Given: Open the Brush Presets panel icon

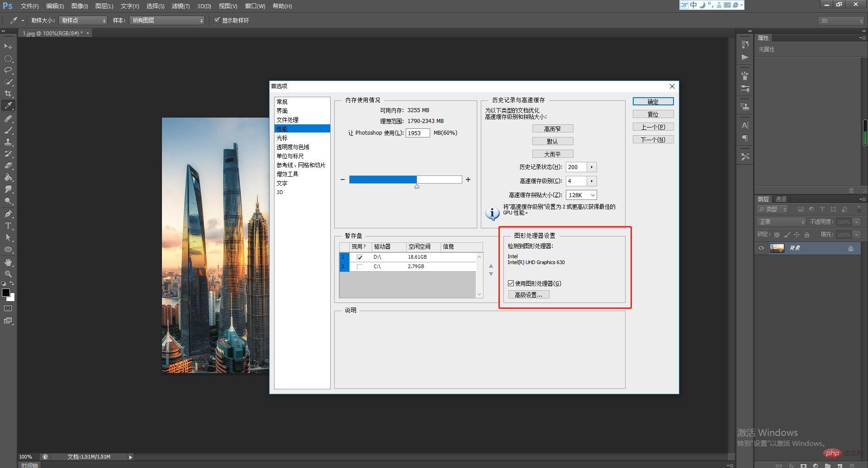Looking at the screenshot, I should click(x=745, y=89).
